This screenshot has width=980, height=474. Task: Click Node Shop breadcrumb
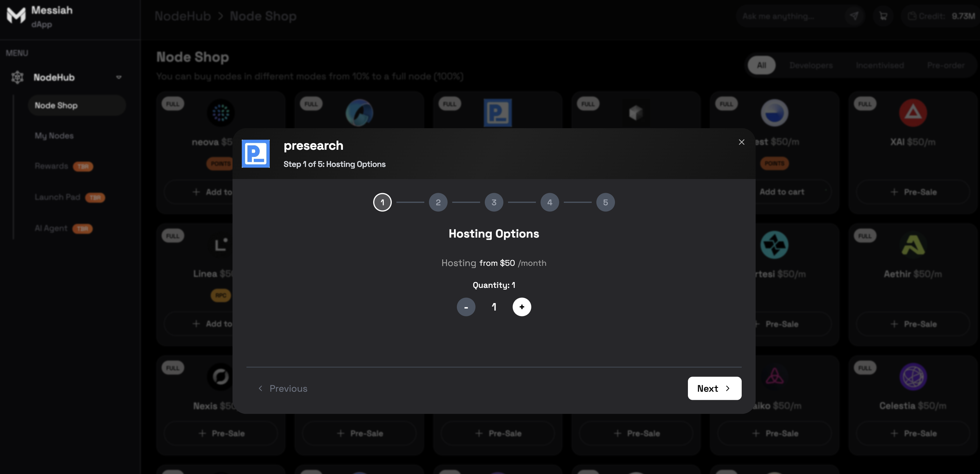[x=263, y=16]
